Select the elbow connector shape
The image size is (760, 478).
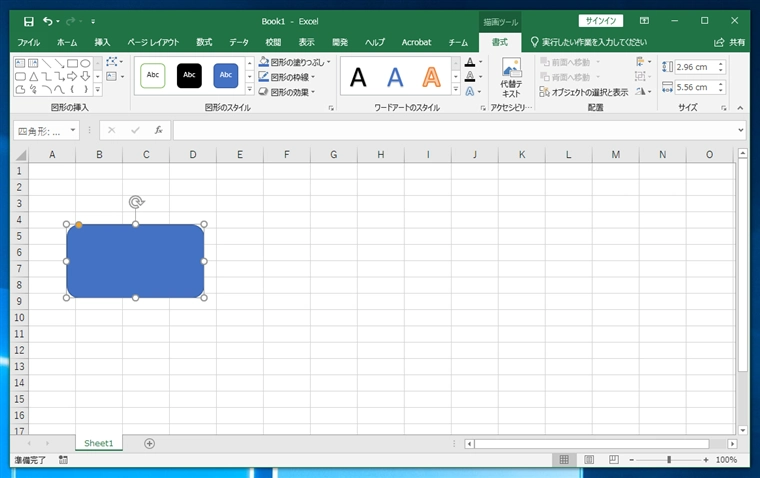[46, 76]
